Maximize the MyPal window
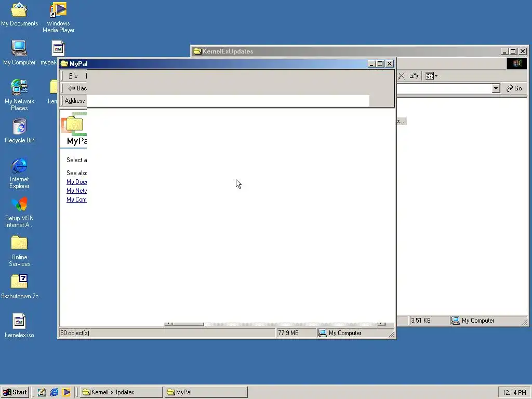Screen dimensions: 532x399 [x=380, y=64]
